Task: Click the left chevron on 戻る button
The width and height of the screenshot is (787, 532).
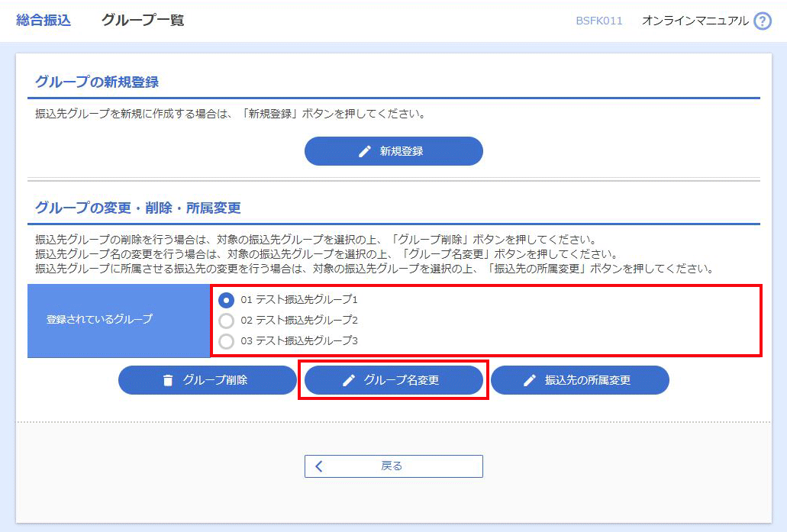Action: (319, 466)
